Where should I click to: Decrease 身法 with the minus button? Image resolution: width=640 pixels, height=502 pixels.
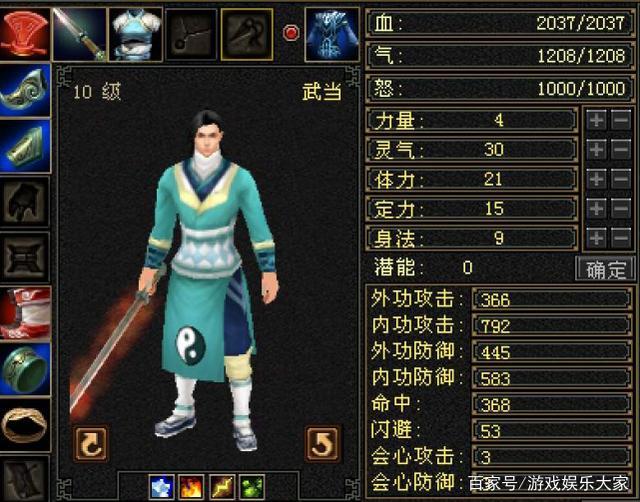[x=621, y=238]
